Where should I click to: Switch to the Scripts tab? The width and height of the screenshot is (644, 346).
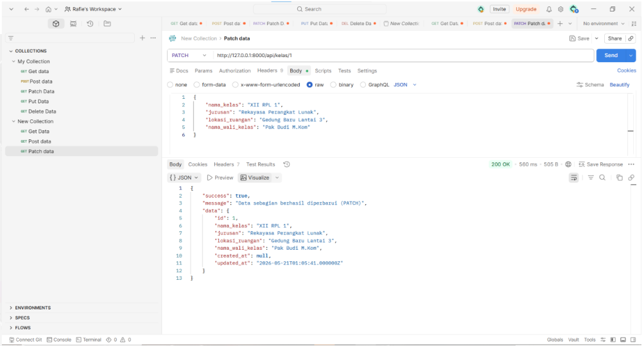click(x=323, y=71)
